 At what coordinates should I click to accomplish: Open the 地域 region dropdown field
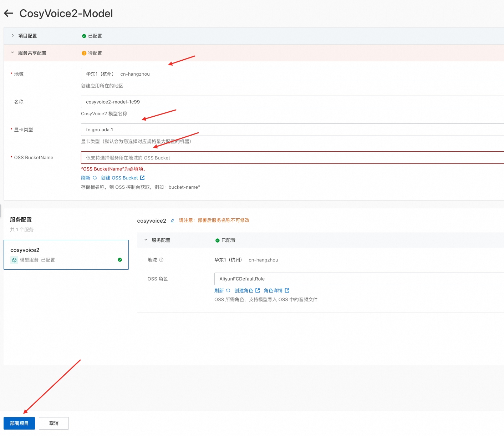tap(292, 74)
